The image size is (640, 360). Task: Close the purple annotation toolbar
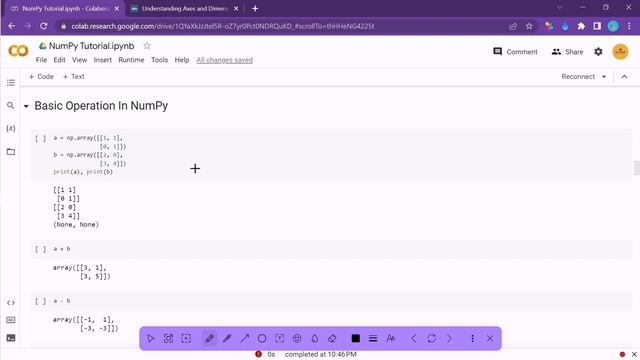click(x=490, y=338)
